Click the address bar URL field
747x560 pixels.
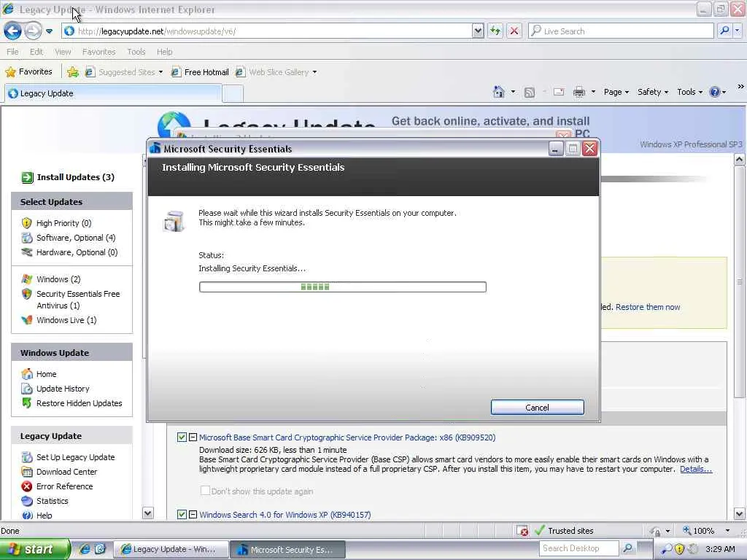pos(267,31)
